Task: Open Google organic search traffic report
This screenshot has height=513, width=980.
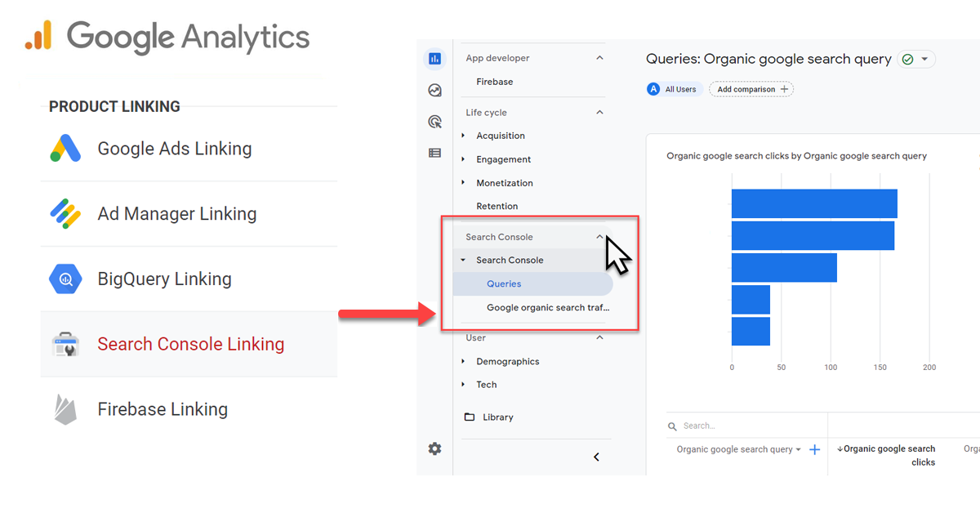Action: pyautogui.click(x=547, y=308)
